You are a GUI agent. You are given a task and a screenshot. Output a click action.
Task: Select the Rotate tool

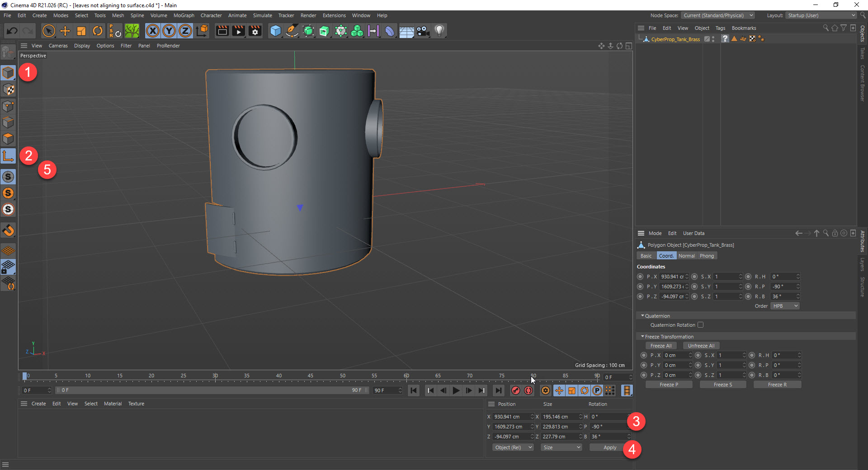point(97,31)
